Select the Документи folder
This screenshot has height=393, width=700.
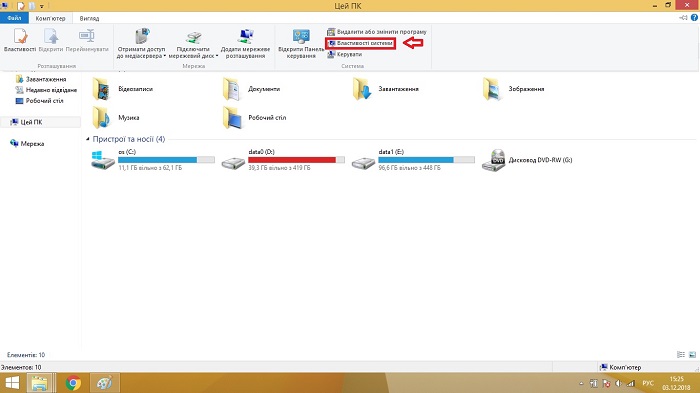pos(252,89)
